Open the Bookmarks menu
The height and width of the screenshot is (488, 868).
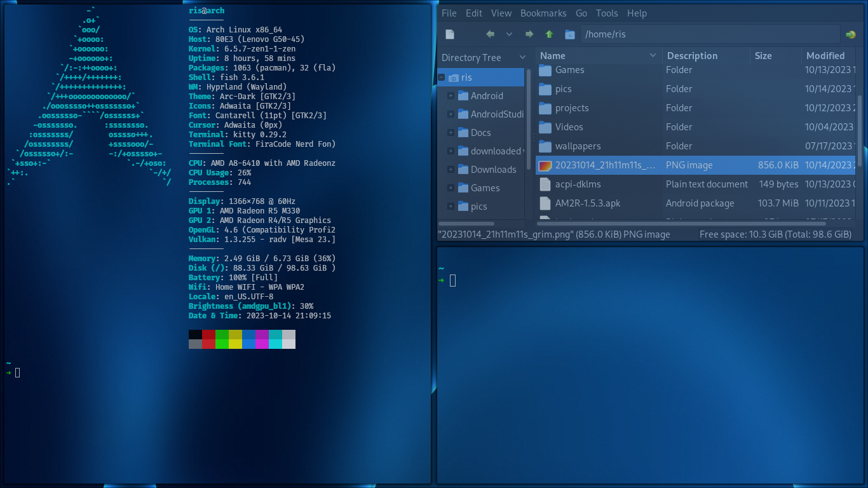click(x=543, y=13)
